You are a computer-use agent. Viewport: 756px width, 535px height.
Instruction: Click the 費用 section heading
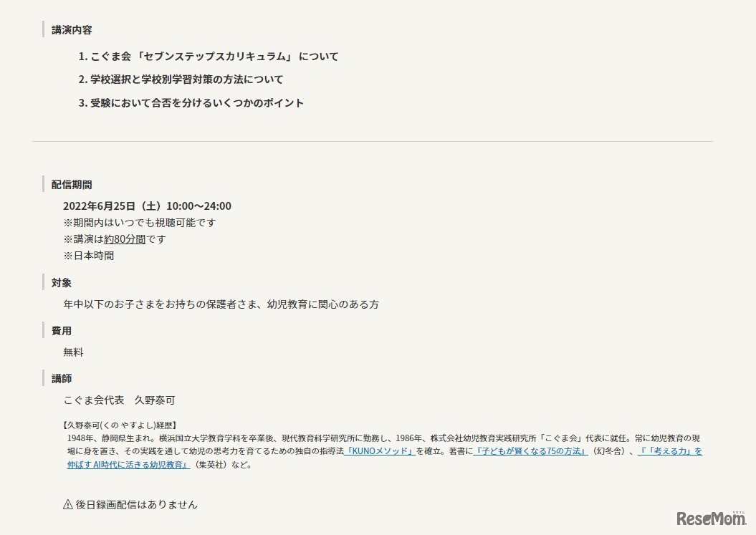(x=62, y=330)
